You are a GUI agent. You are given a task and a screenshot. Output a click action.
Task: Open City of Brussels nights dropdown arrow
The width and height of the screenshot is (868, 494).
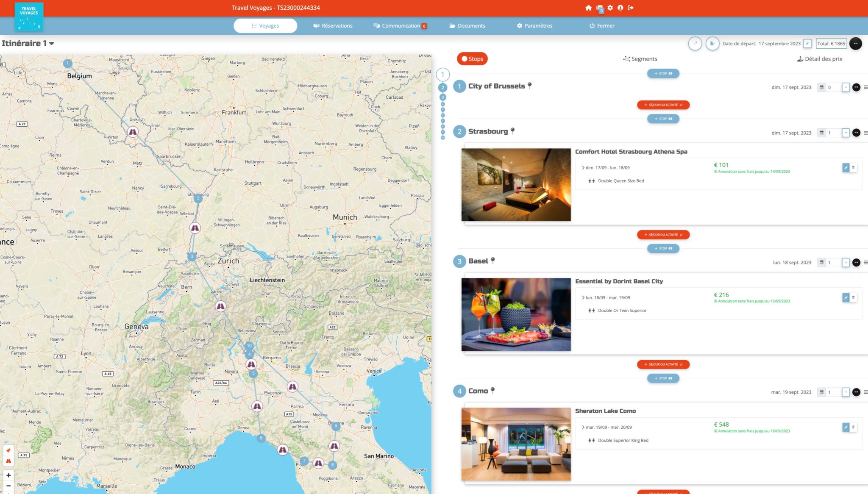(846, 87)
